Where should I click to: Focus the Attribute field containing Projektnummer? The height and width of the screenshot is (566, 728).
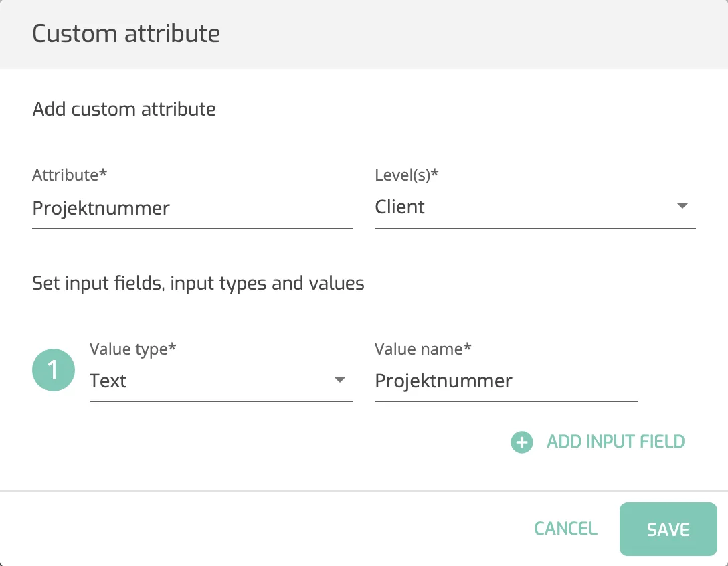[192, 208]
